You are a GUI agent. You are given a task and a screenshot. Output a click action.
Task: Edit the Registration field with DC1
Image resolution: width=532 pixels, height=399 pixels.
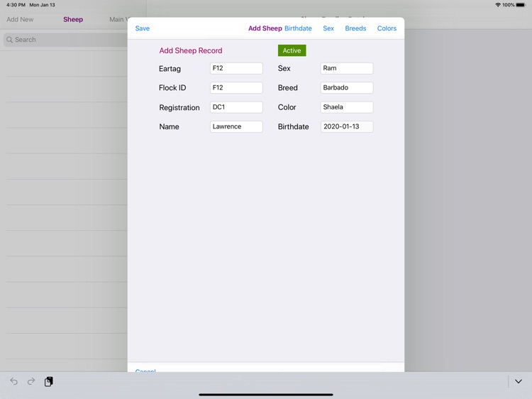pos(236,107)
